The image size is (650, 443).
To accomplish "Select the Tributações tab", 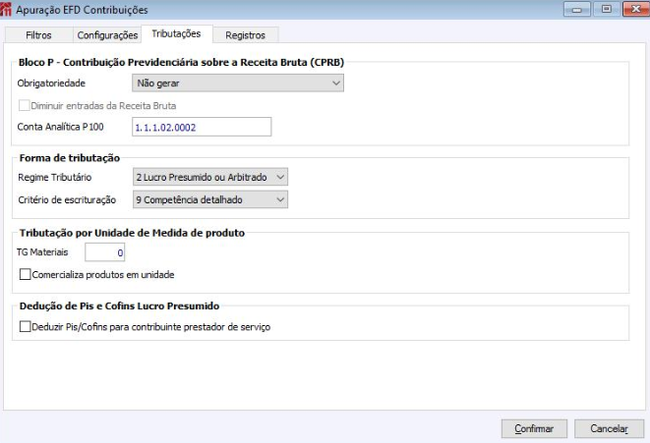I will (x=176, y=34).
